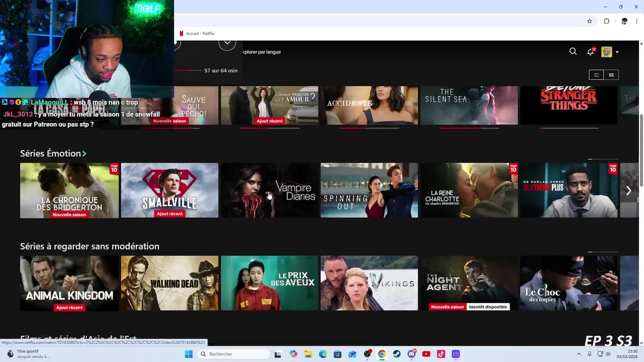Open Chrome profile avatar
644x362 pixels.
624,21
